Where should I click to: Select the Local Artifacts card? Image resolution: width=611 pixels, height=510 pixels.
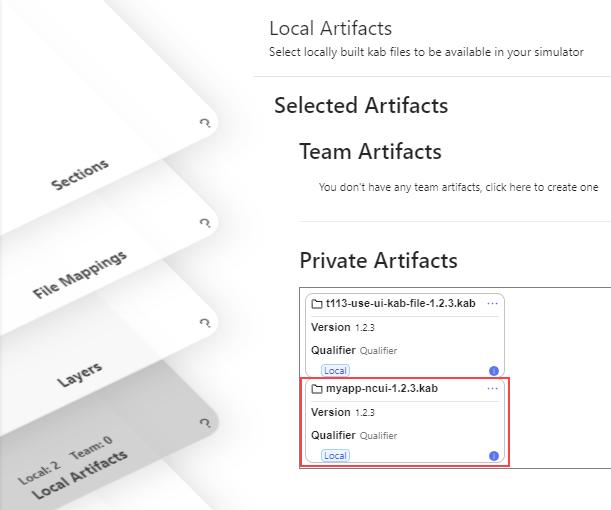click(79, 475)
